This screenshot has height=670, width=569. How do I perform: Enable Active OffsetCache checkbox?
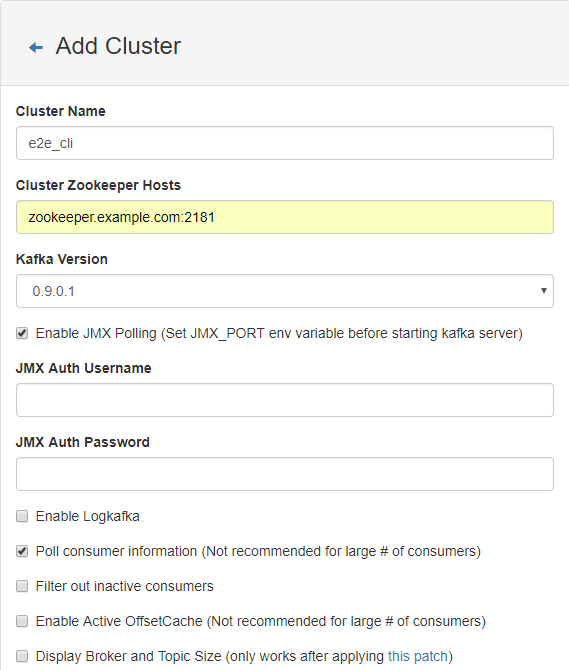[22, 621]
